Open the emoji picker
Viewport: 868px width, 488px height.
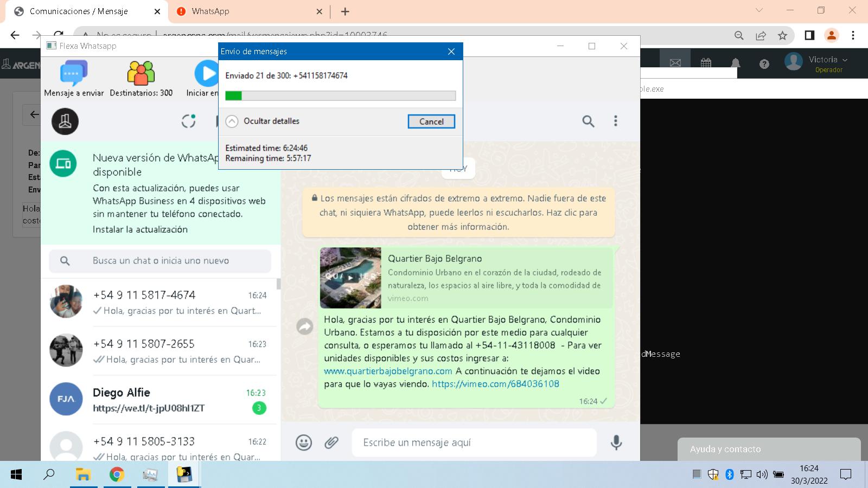[304, 442]
